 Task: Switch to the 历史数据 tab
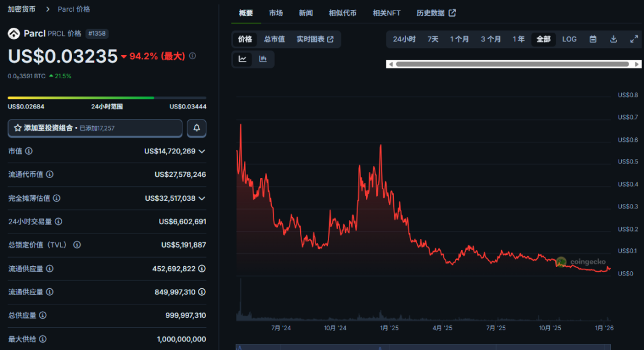(436, 13)
